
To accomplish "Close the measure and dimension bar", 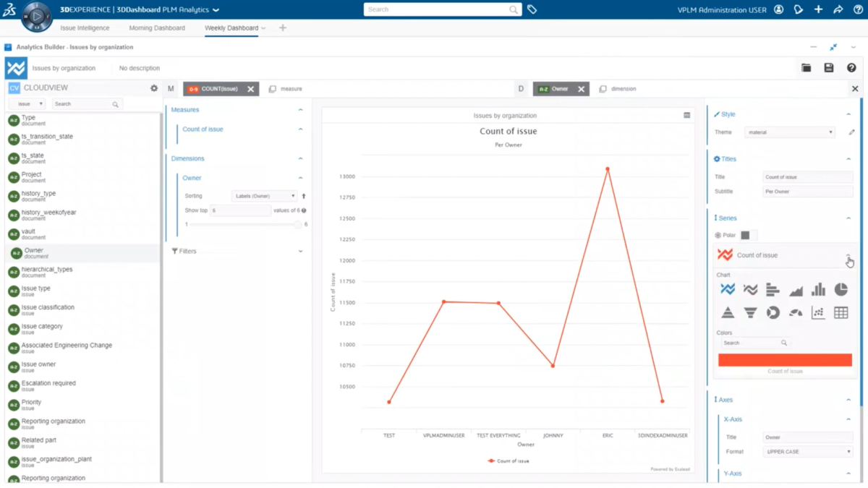I will point(855,89).
